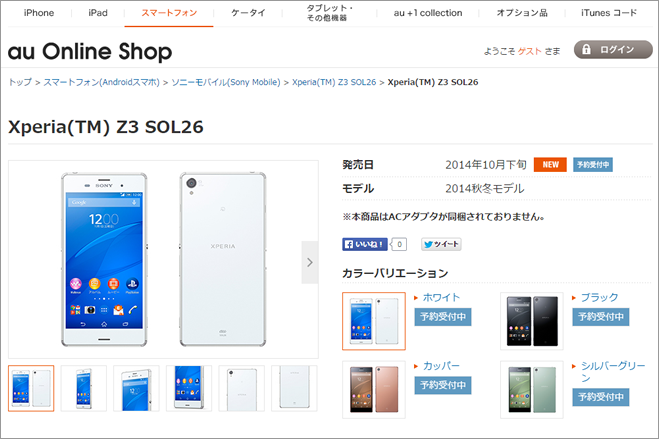Select the white phone front-and-back thumbnail
Screen dimensions: 659x439
pos(31,388)
